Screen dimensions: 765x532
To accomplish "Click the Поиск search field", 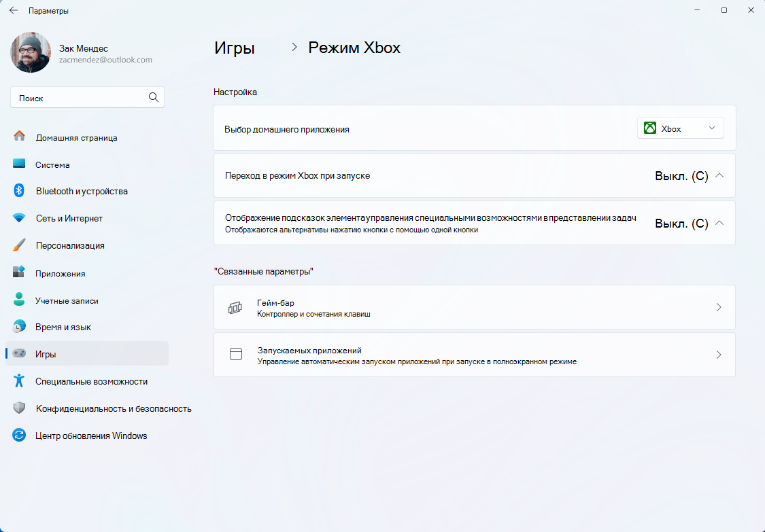I will pyautogui.click(x=87, y=98).
